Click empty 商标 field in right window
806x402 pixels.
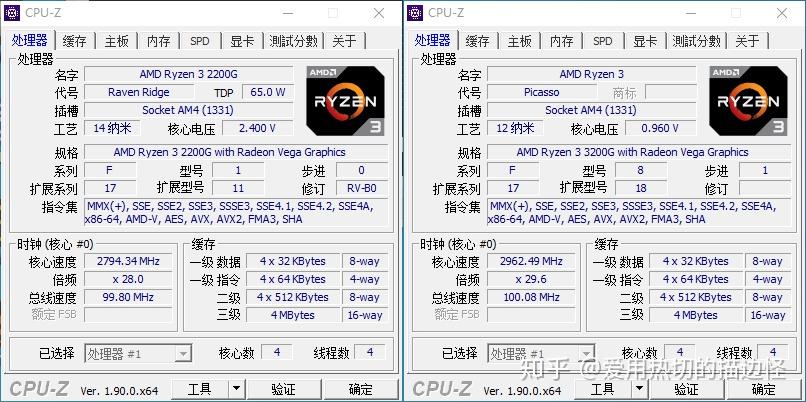click(x=671, y=92)
